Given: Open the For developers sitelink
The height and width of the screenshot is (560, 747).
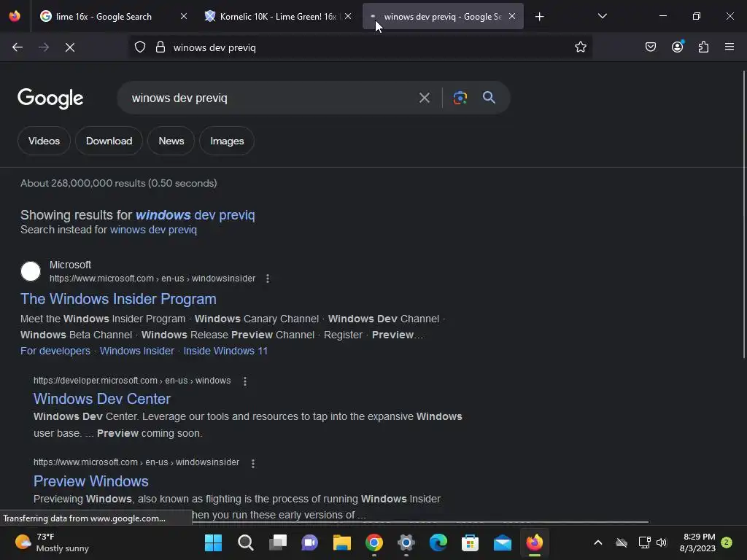Looking at the screenshot, I should [55, 351].
